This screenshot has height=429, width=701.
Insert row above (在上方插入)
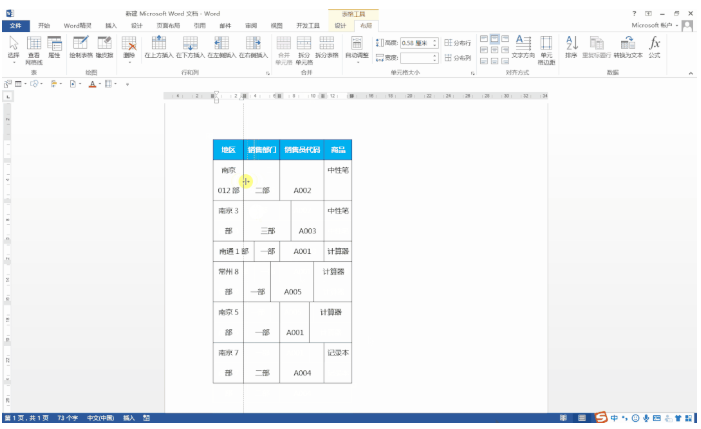(x=159, y=47)
